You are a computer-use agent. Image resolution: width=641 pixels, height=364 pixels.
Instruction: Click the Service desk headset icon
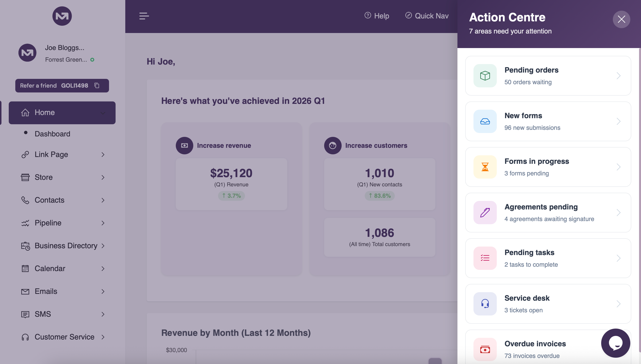point(485,304)
